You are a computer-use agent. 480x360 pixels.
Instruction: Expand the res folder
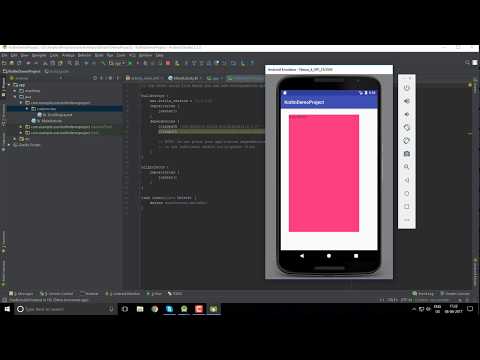15,139
